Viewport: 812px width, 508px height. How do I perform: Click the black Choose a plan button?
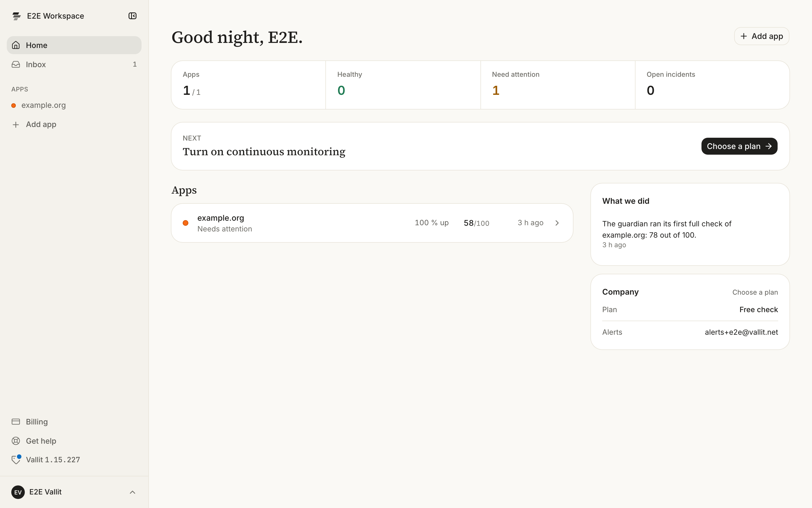(x=739, y=146)
